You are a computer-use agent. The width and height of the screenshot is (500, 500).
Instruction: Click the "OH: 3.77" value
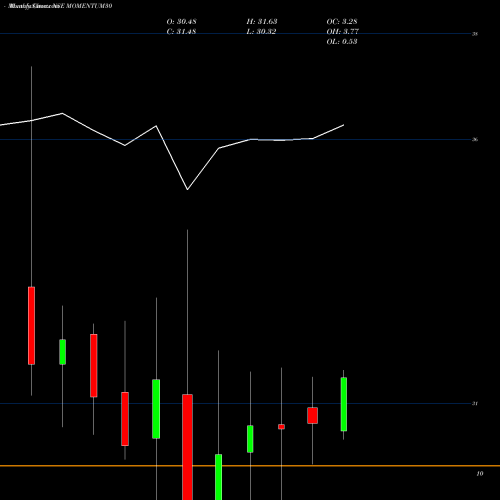(x=342, y=32)
